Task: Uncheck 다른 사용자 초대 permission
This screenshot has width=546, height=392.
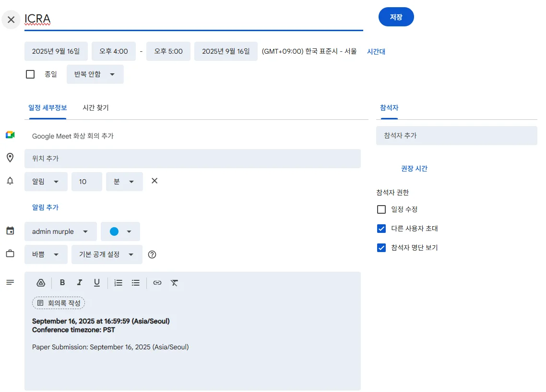Action: pos(381,229)
